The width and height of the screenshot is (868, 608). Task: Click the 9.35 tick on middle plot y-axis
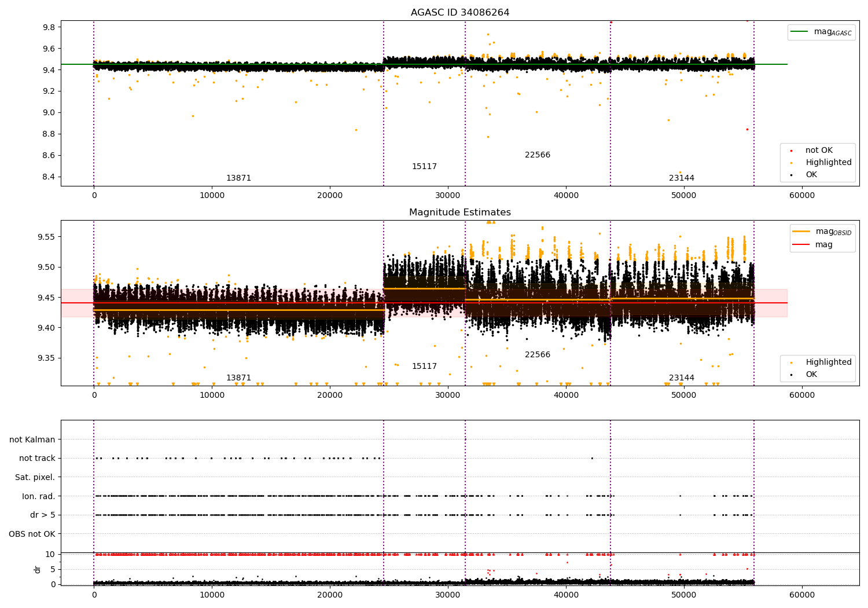click(x=46, y=358)
